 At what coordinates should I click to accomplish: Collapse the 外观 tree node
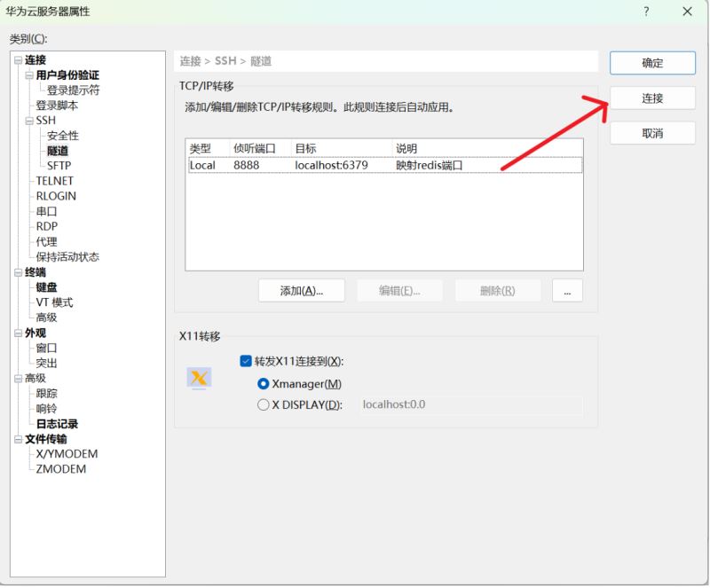18,333
